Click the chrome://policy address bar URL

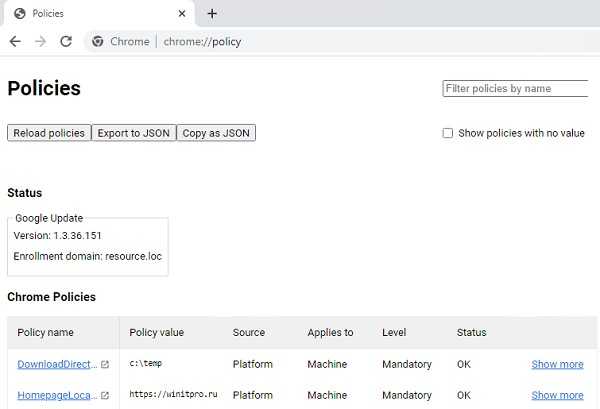pos(202,41)
